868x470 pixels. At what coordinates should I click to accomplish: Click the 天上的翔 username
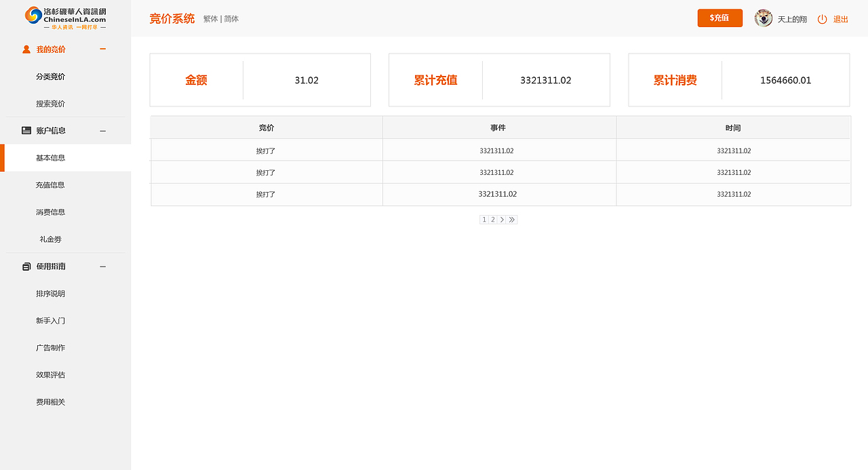(792, 19)
